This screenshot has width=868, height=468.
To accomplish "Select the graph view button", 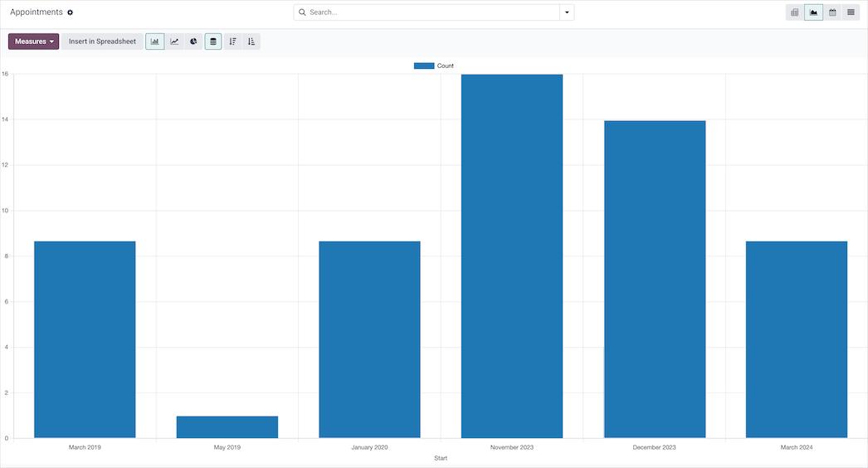I will [x=813, y=12].
